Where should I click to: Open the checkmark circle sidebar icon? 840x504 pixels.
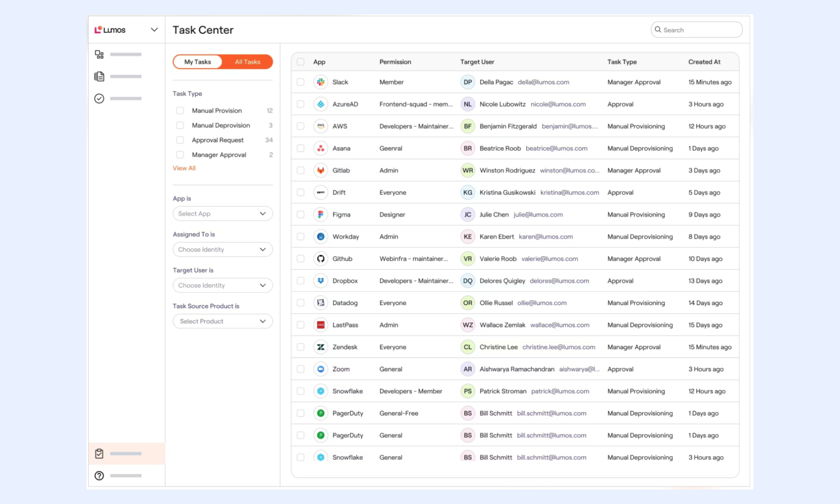[x=99, y=98]
